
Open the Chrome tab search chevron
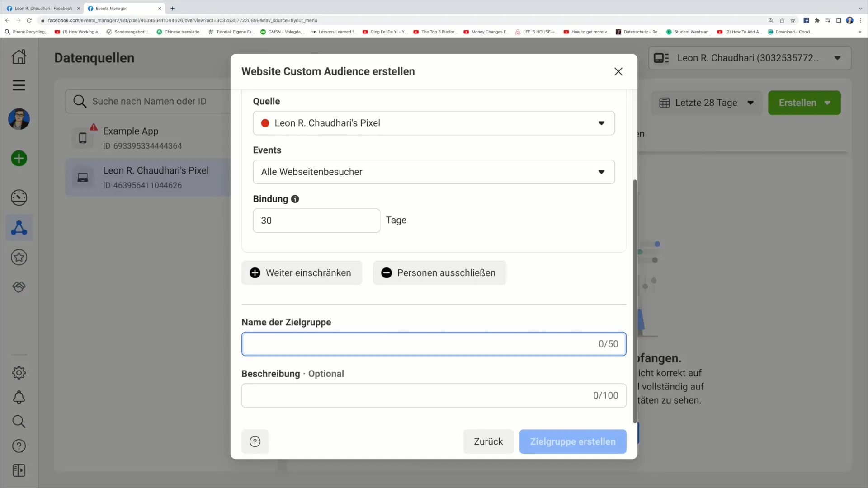pyautogui.click(x=860, y=8)
